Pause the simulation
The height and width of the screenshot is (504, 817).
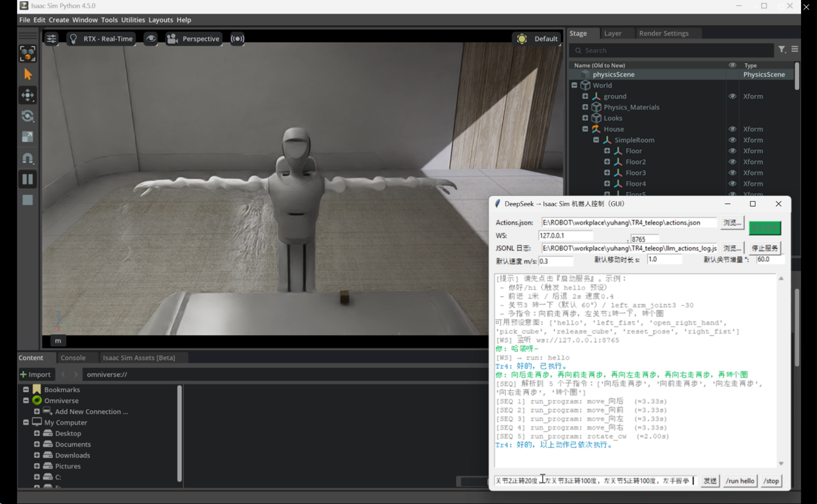[28, 179]
